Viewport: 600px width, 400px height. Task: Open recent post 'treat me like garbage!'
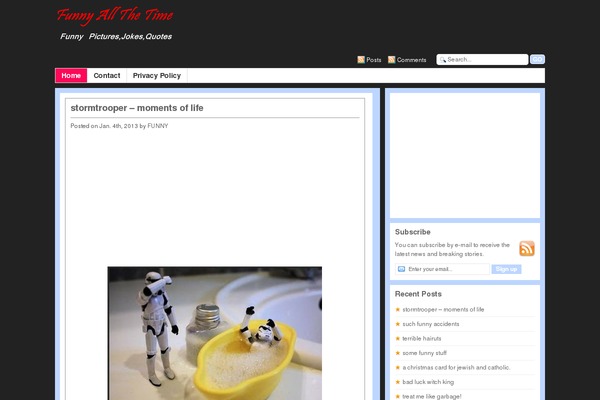point(432,397)
